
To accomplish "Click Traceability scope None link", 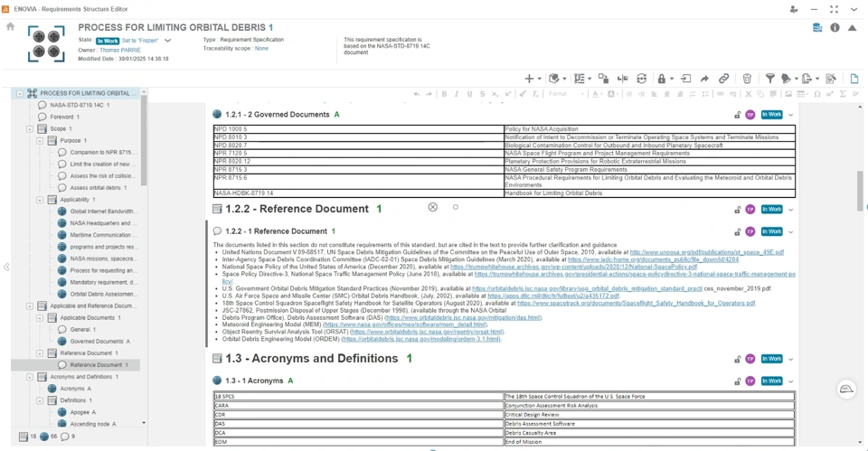I will (261, 49).
